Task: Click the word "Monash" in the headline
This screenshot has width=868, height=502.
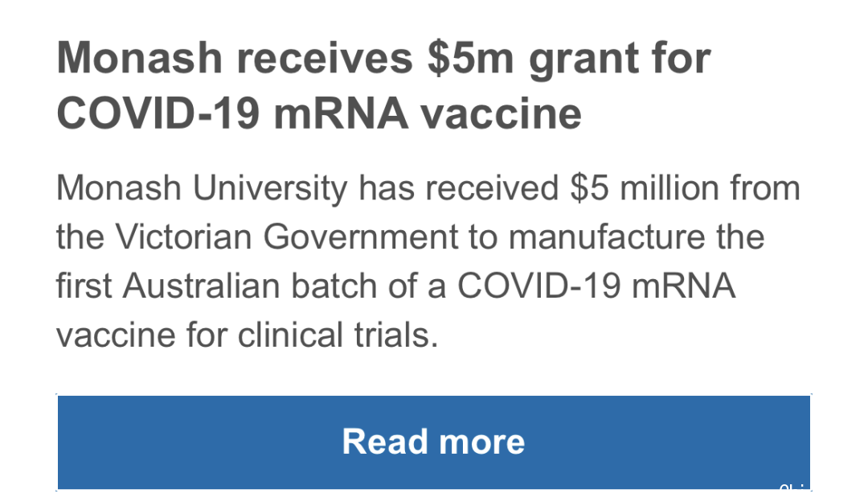Action: point(140,58)
